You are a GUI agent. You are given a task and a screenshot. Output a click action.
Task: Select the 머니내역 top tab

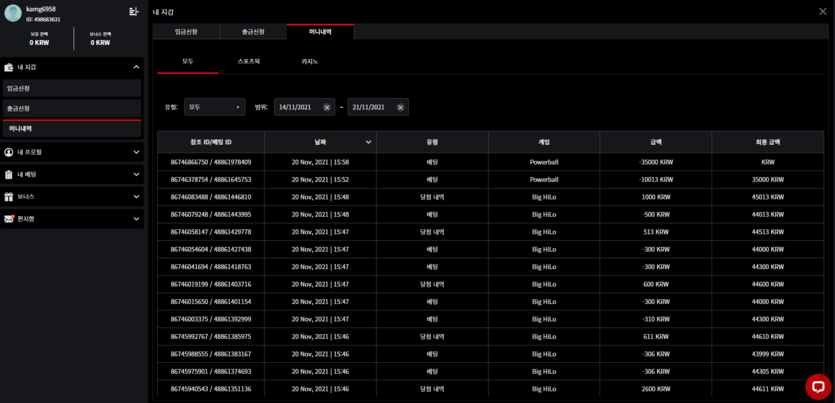tap(320, 31)
